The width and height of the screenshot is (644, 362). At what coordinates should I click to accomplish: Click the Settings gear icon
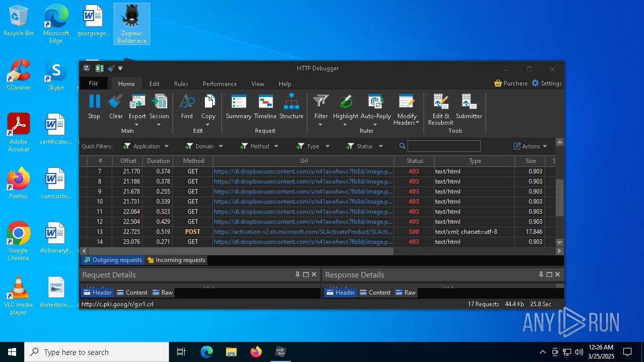click(535, 83)
